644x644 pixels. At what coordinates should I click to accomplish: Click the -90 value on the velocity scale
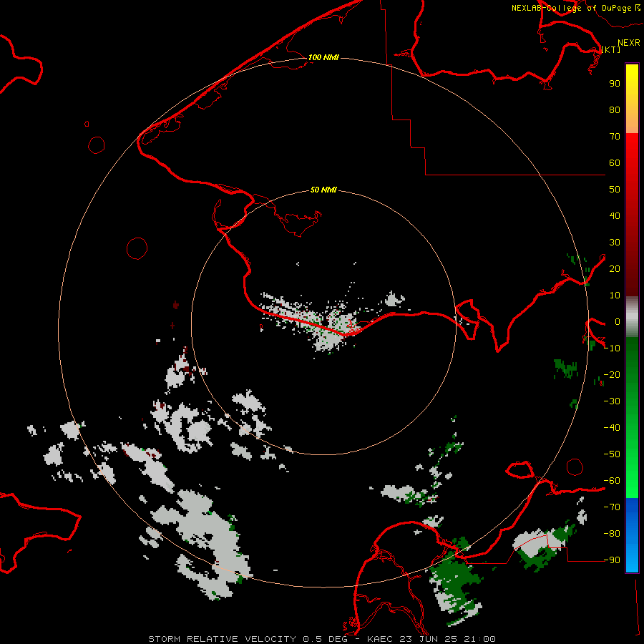(612, 560)
